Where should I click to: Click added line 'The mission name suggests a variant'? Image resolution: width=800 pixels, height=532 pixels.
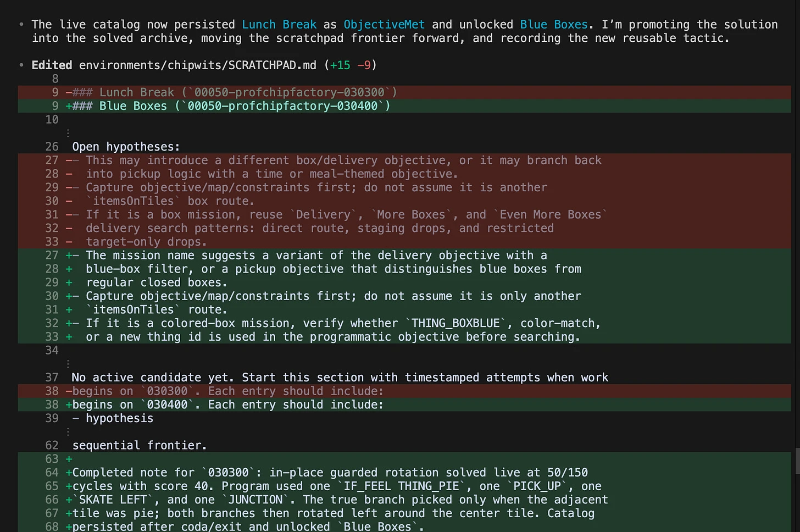(x=404, y=256)
